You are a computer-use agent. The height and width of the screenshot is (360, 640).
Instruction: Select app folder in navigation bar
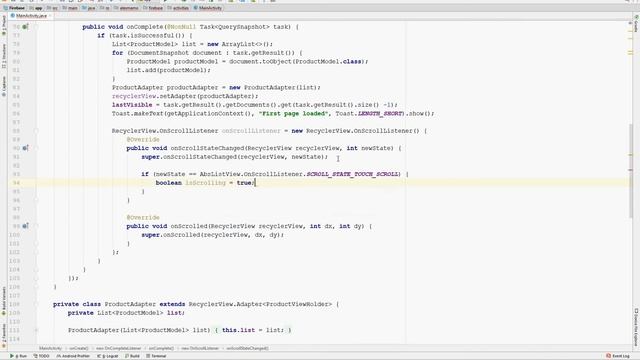click(x=36, y=8)
